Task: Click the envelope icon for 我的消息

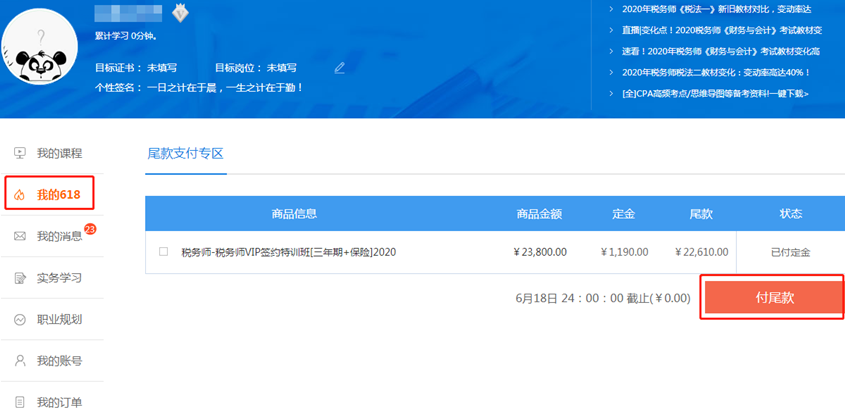Action: coord(20,236)
